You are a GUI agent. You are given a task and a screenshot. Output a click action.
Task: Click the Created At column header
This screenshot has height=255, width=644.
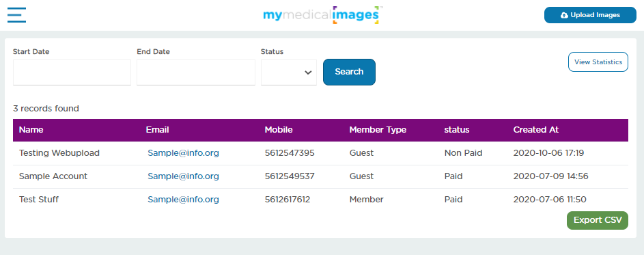coord(536,130)
